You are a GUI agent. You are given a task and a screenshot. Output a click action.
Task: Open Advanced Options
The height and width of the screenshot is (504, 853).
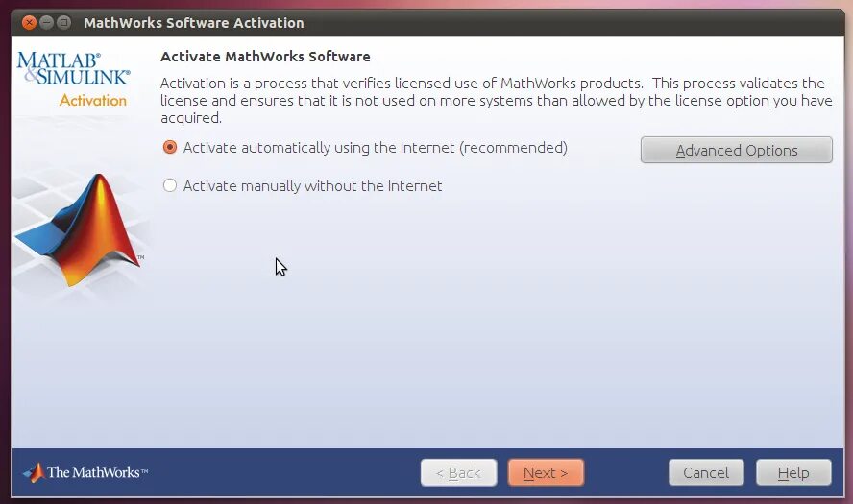tap(737, 150)
